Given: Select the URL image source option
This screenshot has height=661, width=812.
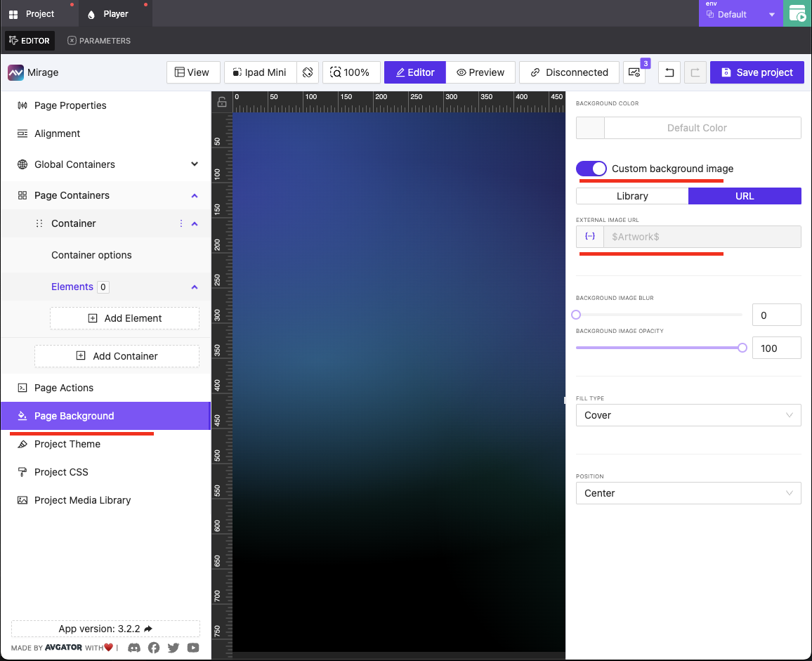Looking at the screenshot, I should [745, 196].
